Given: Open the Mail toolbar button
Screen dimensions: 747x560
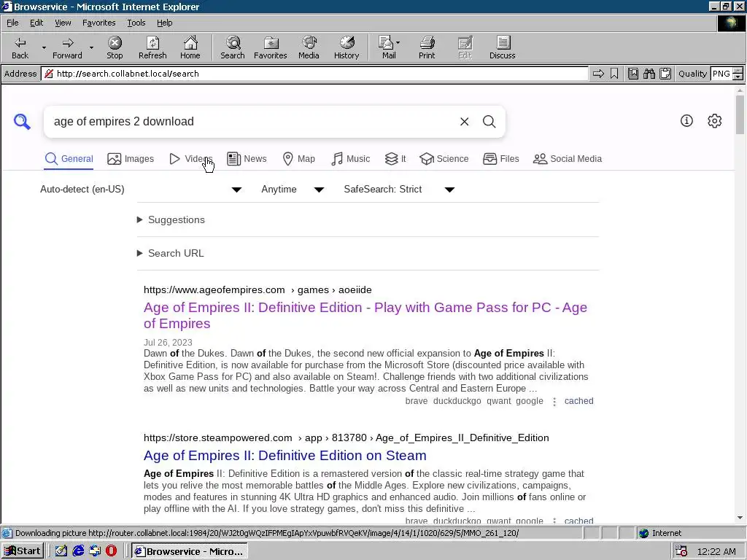Looking at the screenshot, I should click(x=388, y=47).
